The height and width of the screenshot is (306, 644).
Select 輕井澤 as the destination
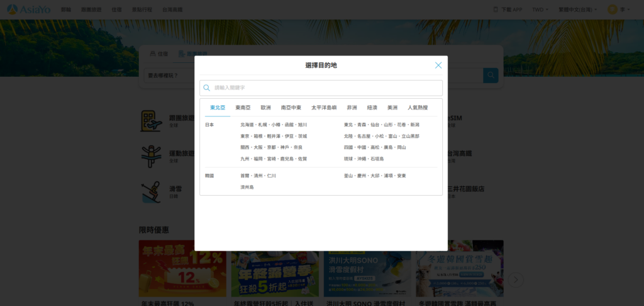coord(274,136)
